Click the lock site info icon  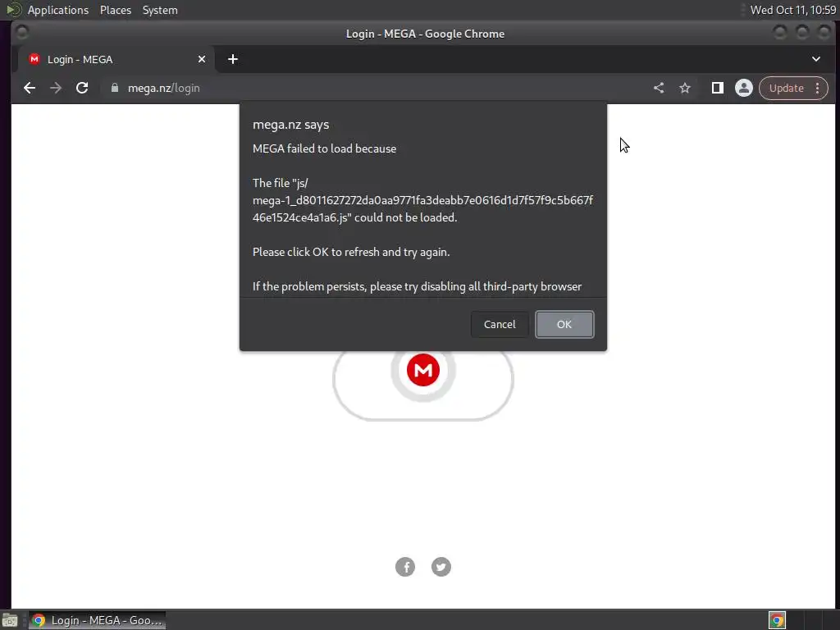[x=114, y=88]
